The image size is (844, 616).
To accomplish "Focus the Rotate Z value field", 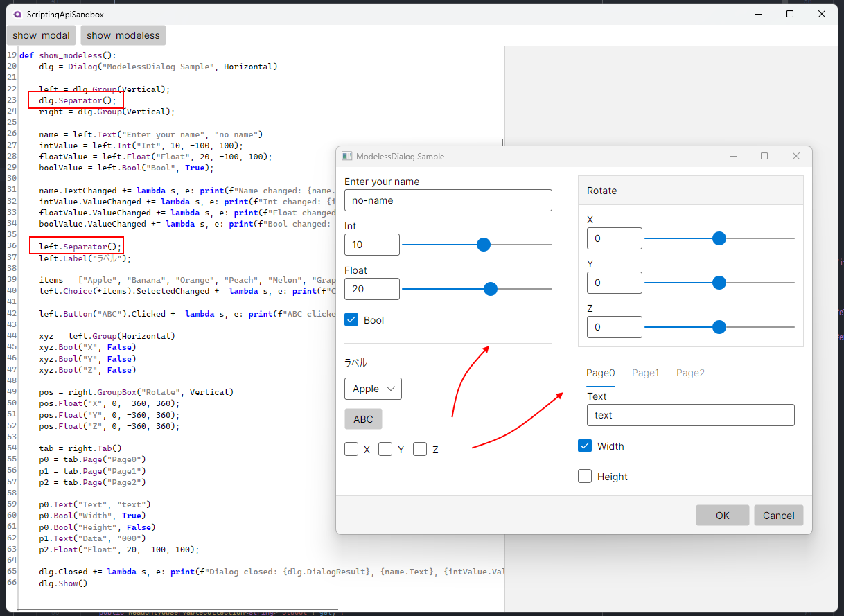I will [x=615, y=327].
